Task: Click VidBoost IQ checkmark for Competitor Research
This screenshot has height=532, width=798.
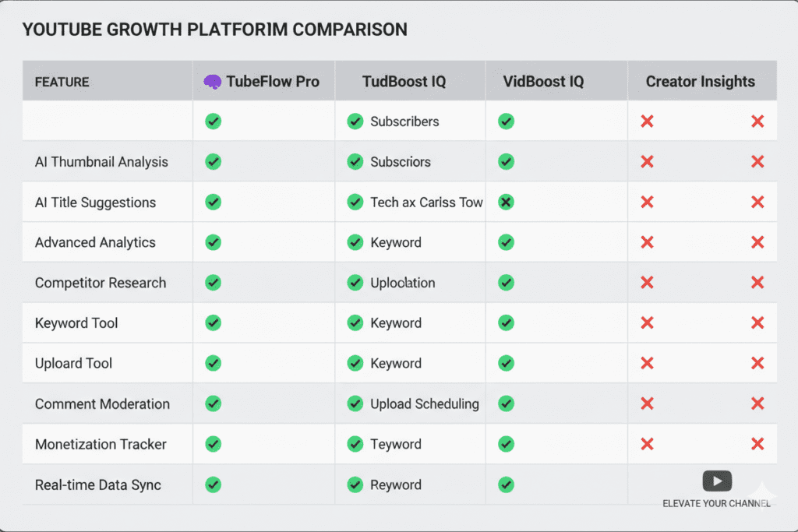Action: pos(506,283)
